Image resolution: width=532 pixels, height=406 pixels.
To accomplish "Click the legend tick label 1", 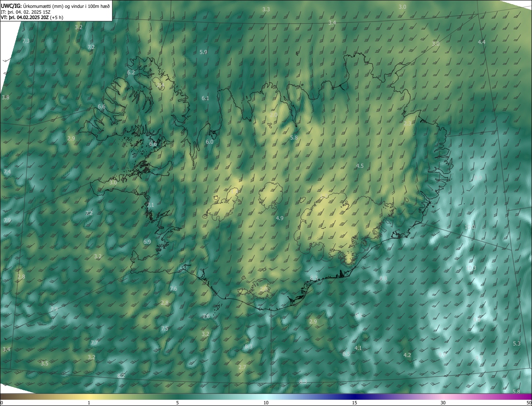I will (x=89, y=403).
